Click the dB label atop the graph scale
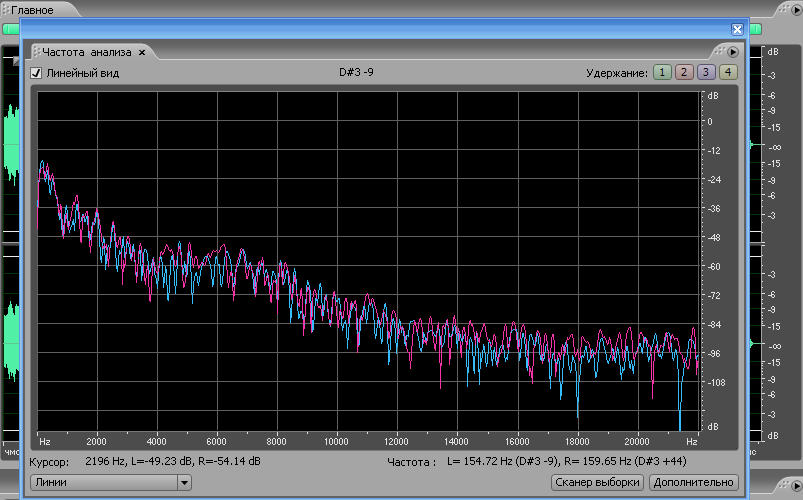 point(712,96)
